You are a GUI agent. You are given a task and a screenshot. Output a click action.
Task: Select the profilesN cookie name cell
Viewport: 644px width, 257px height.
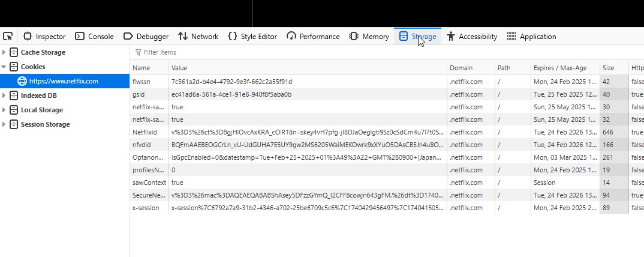click(149, 170)
